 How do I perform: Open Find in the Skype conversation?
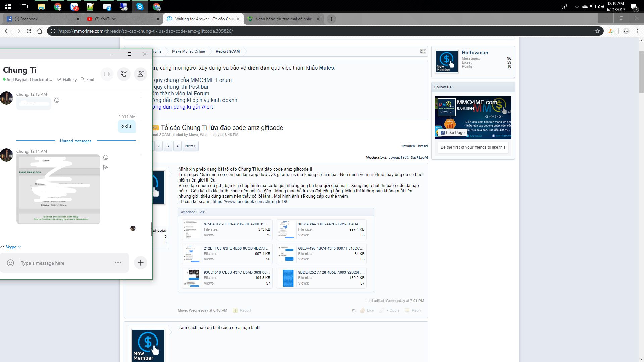click(88, 80)
